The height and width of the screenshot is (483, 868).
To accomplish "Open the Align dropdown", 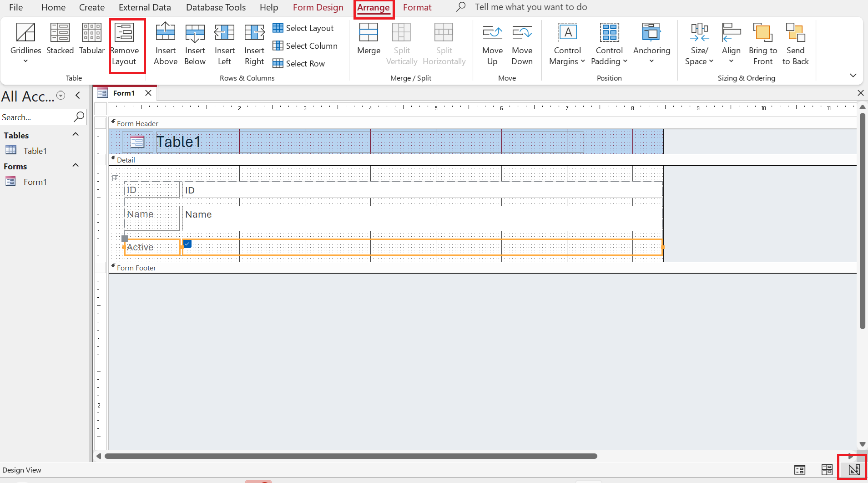I will pos(731,44).
